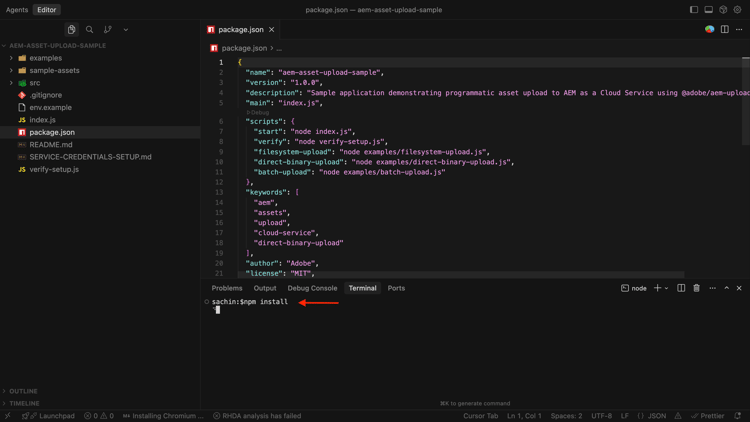The image size is (750, 422).
Task: Open index.js in the explorer
Action: (42, 120)
